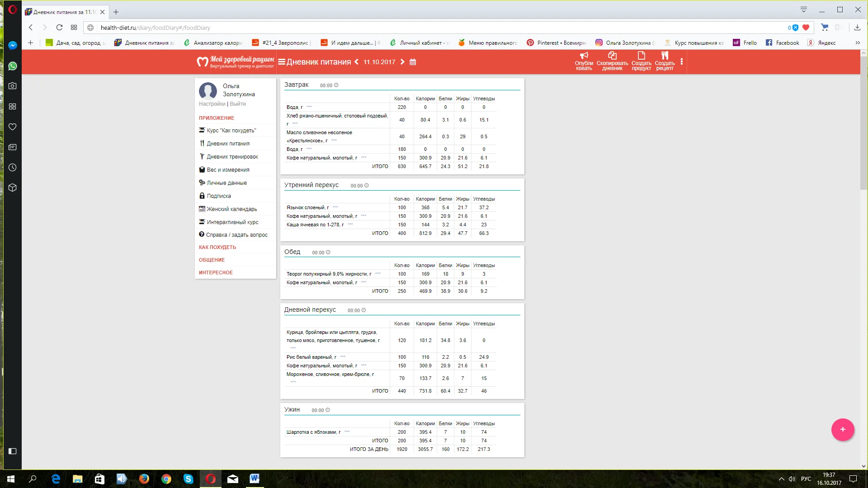Open the calendar date picker icon
The width and height of the screenshot is (868, 488).
pyautogui.click(x=413, y=62)
